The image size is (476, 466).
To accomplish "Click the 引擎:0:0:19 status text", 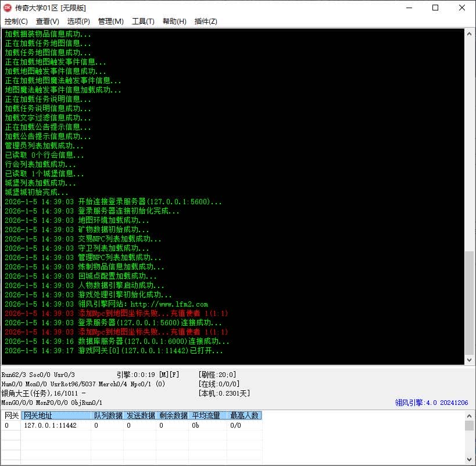I will [x=136, y=375].
